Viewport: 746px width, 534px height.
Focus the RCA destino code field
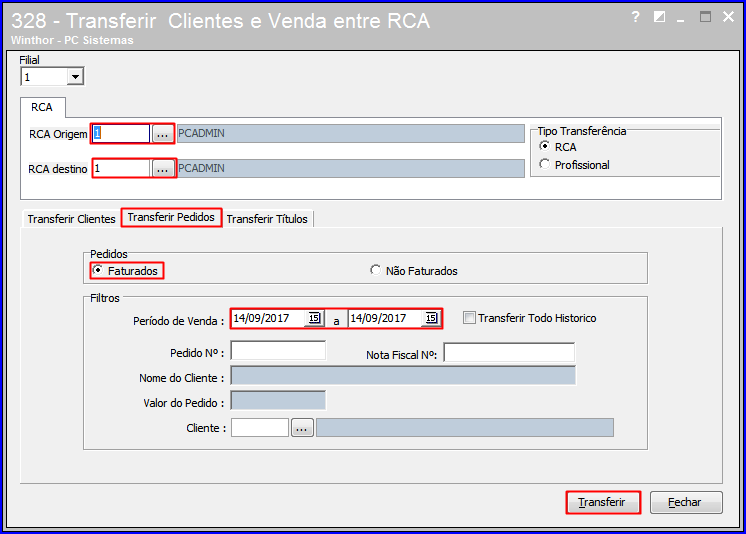point(121,168)
